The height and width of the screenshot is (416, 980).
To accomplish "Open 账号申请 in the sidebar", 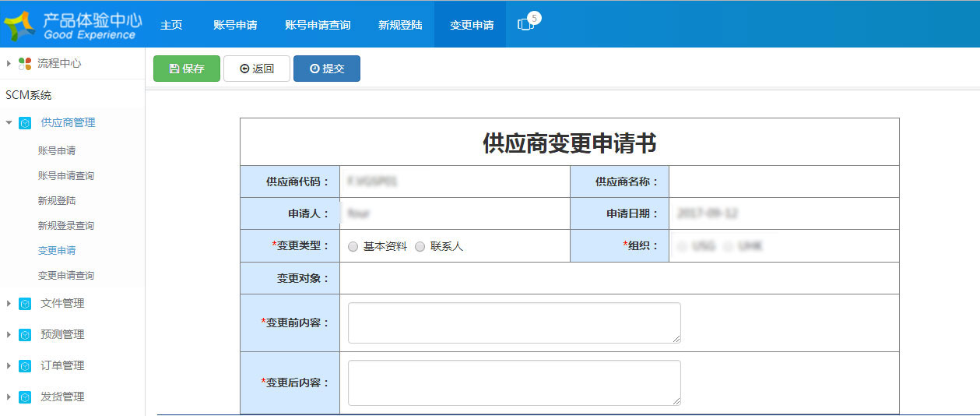I will tap(57, 151).
